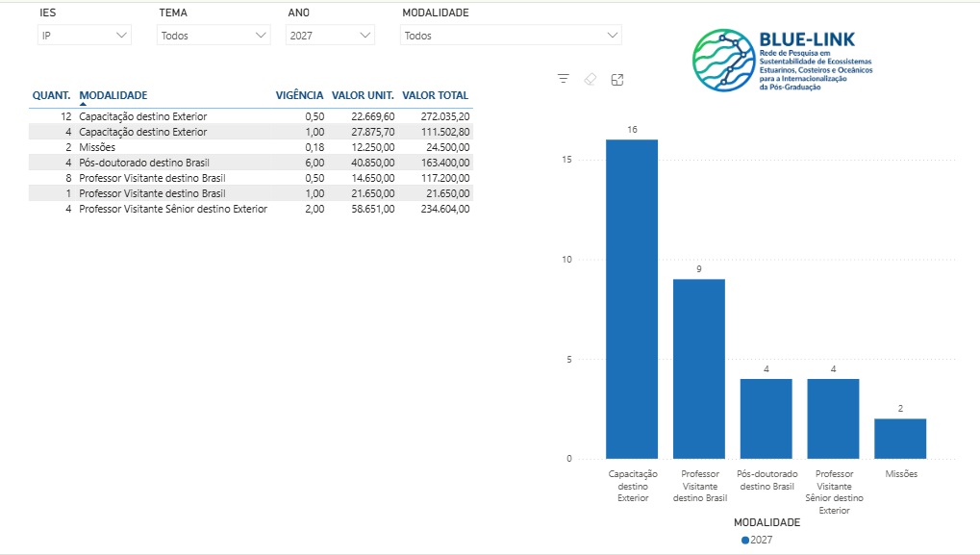Select the Professor Visitante destino Brasil bar
Image resolution: width=980 pixels, height=555 pixels.
(699, 368)
